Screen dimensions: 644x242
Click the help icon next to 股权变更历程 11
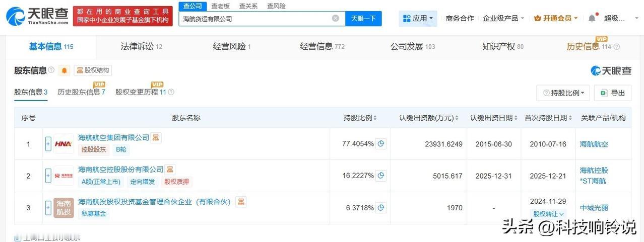click(x=171, y=92)
